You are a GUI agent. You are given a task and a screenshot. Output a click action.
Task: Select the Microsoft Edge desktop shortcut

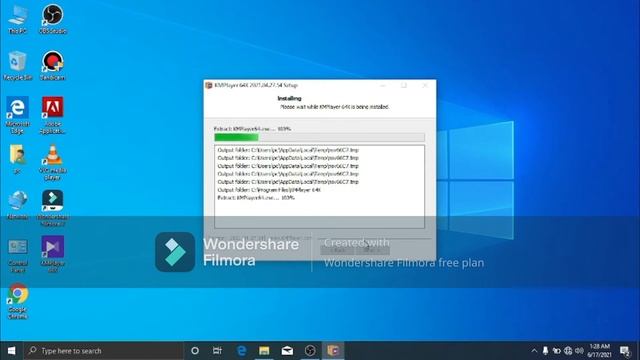18,116
